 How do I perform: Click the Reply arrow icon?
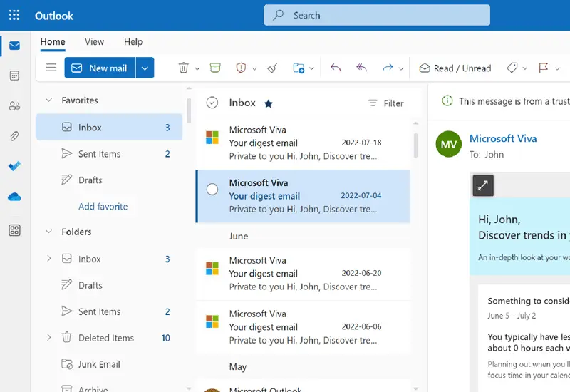coord(336,68)
